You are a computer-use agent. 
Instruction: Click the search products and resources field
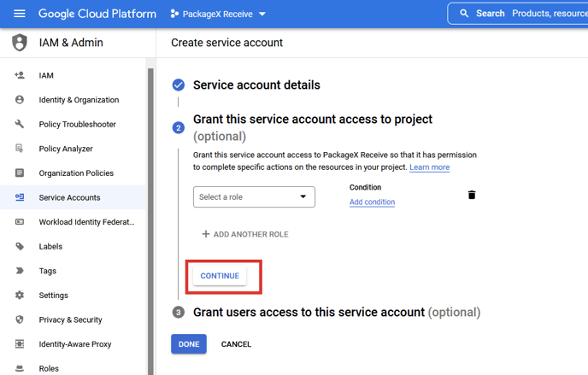point(547,14)
